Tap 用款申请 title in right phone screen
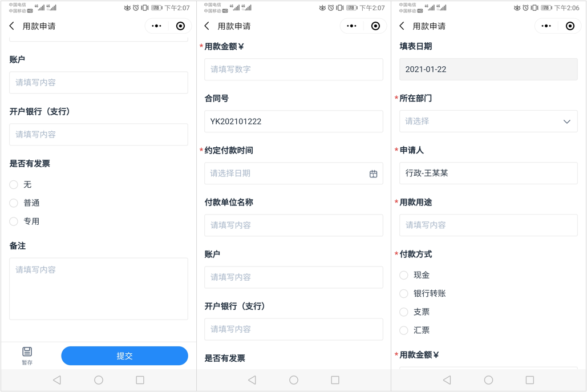587x392 pixels. (429, 26)
